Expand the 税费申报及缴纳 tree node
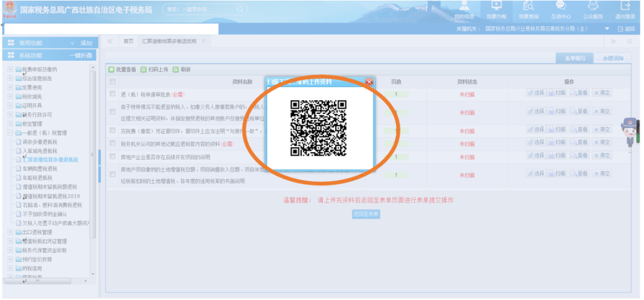This screenshot has width=644, height=300. [x=10, y=69]
